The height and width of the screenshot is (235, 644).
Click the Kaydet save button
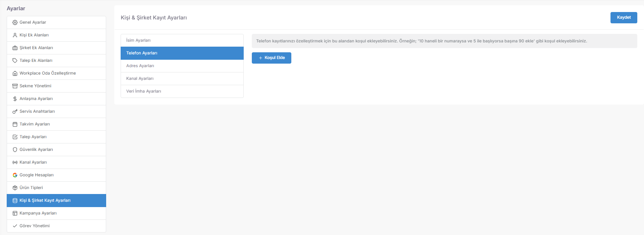624,18
